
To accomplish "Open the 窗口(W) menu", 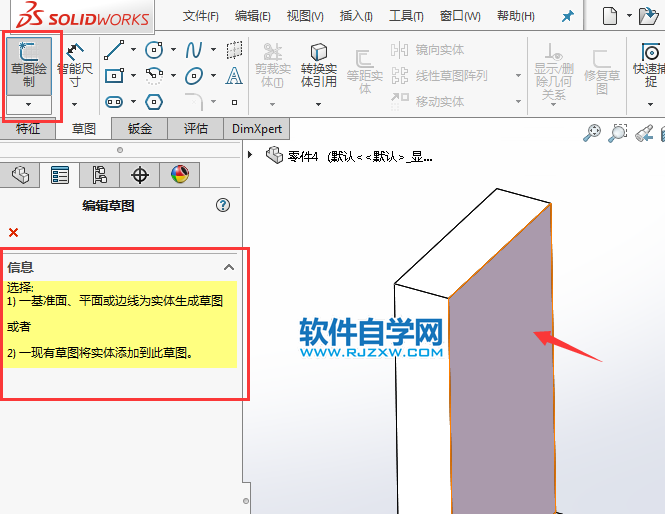I will tap(460, 16).
